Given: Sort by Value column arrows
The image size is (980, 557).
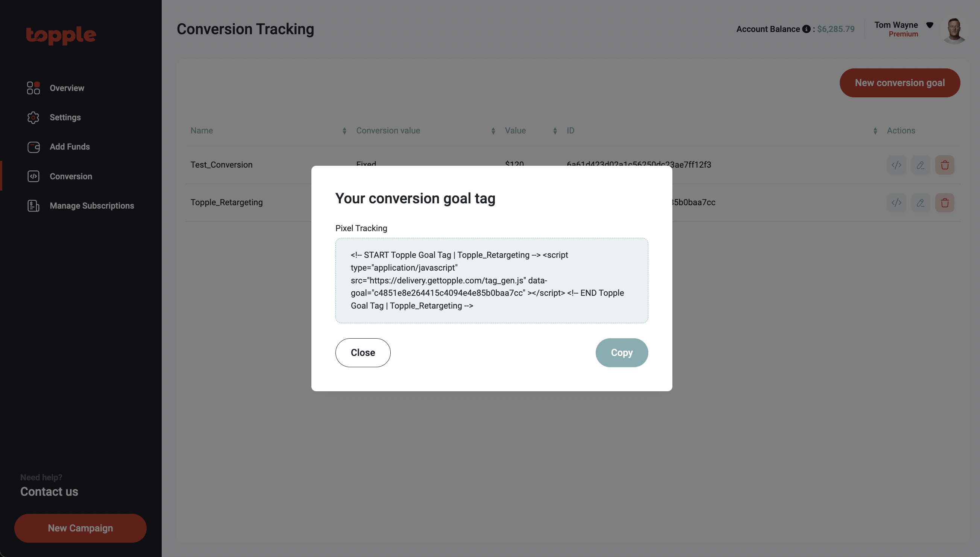Looking at the screenshot, I should point(554,131).
